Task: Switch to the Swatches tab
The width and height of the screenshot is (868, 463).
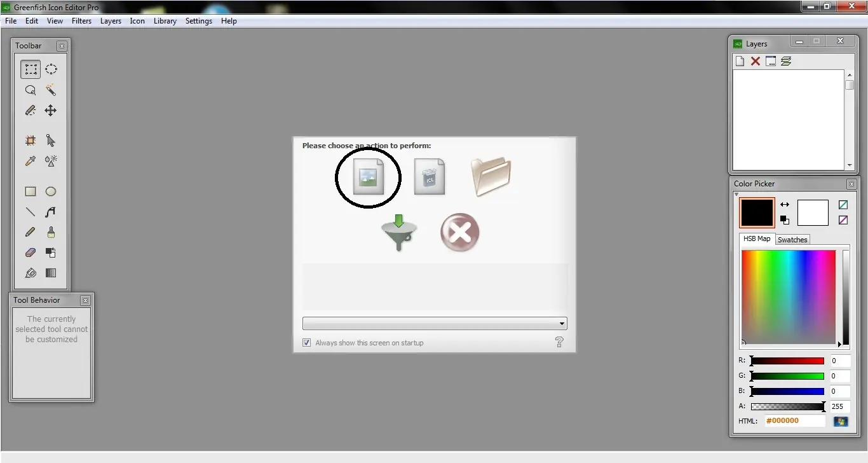Action: point(792,240)
